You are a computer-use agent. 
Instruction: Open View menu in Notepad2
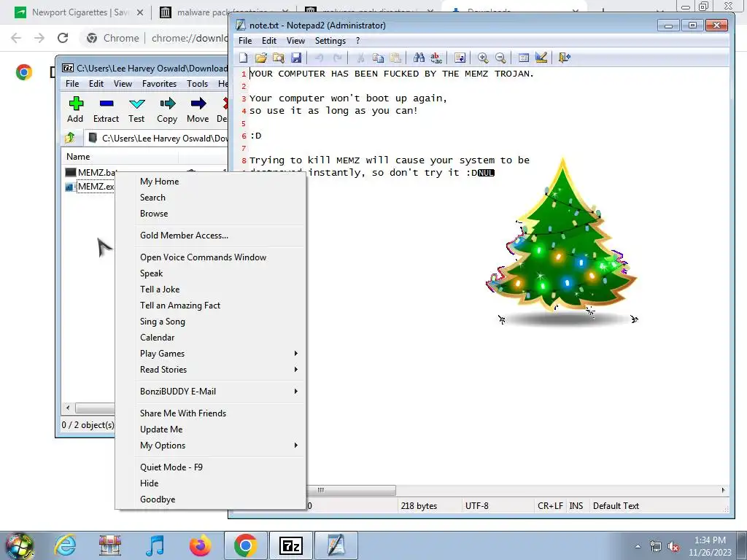click(x=295, y=41)
